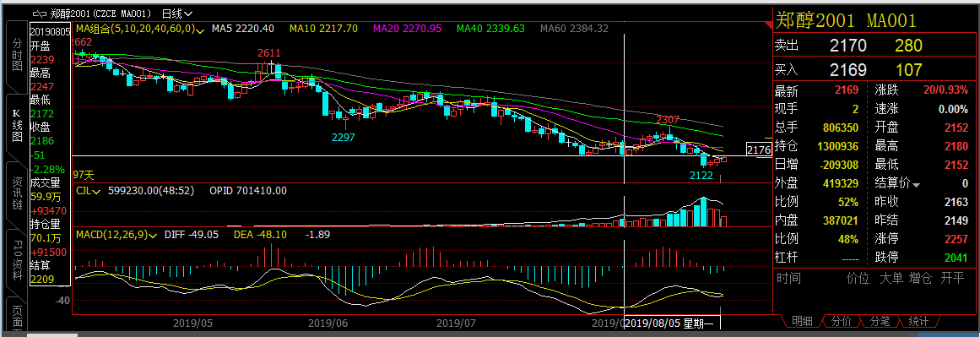This screenshot has height=337, width=980.
Task: Click the 2019/07 date axis label
Action: click(x=456, y=323)
